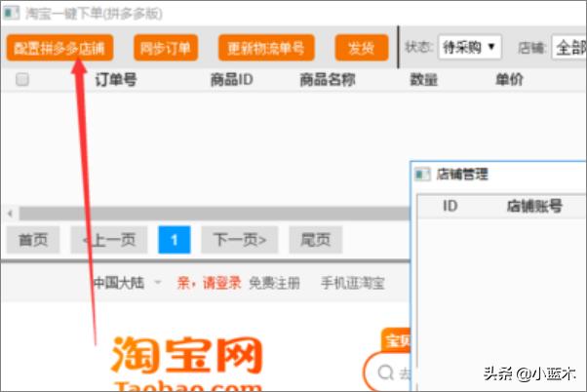
Task: Open the 状态 dropdown showing 待采购
Action: [469, 47]
